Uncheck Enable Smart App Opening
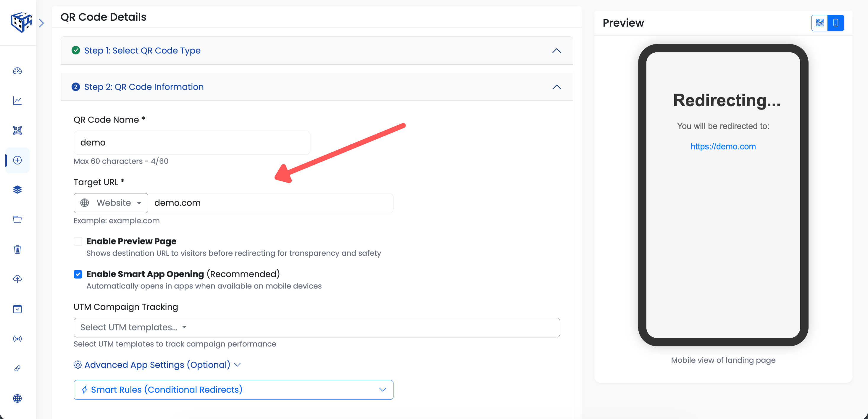The image size is (868, 419). click(x=78, y=274)
